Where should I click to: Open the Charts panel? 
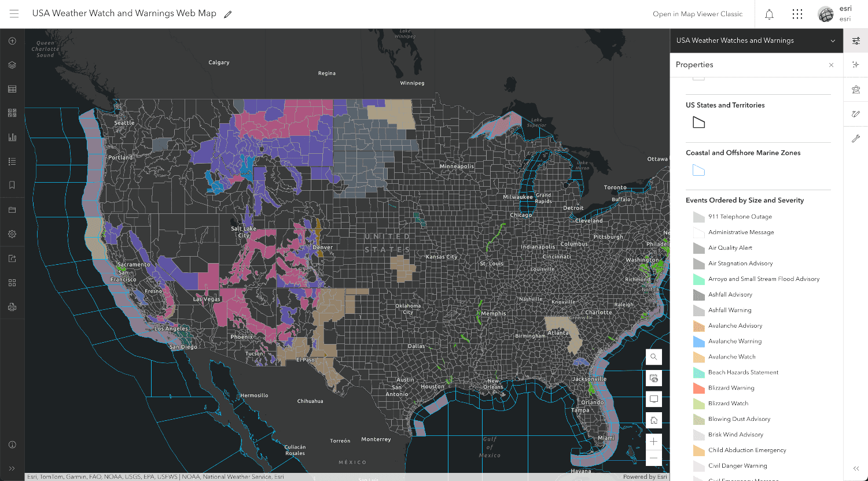coord(12,137)
